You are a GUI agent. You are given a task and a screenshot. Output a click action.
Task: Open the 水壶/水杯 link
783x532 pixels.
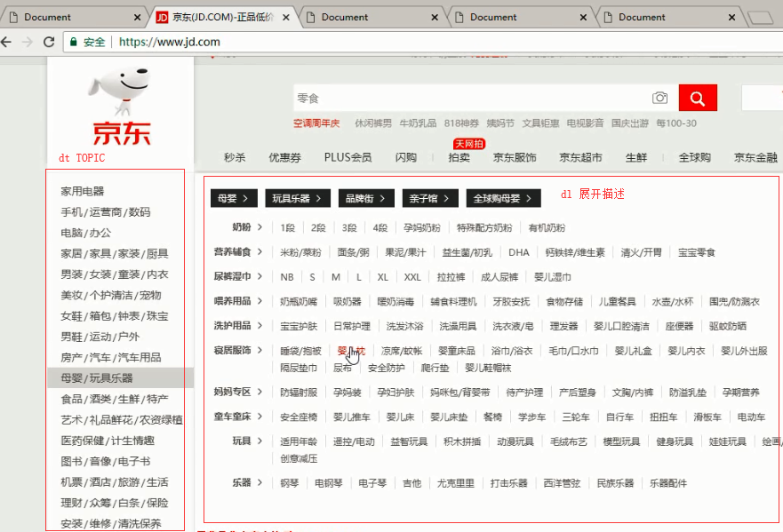(673, 302)
